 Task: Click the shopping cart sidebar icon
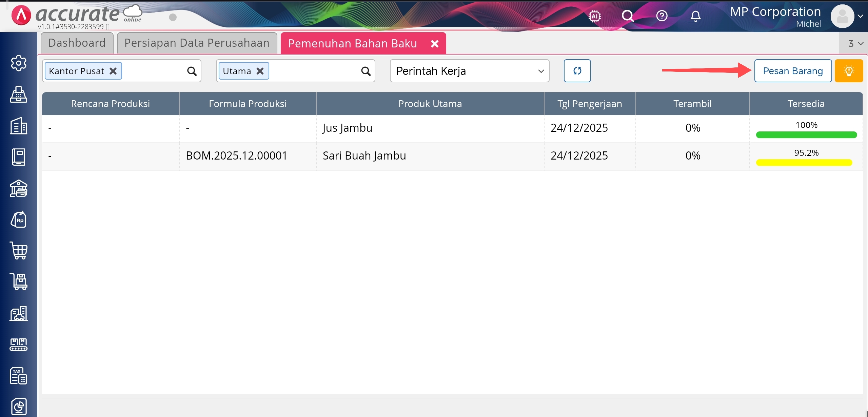point(18,251)
